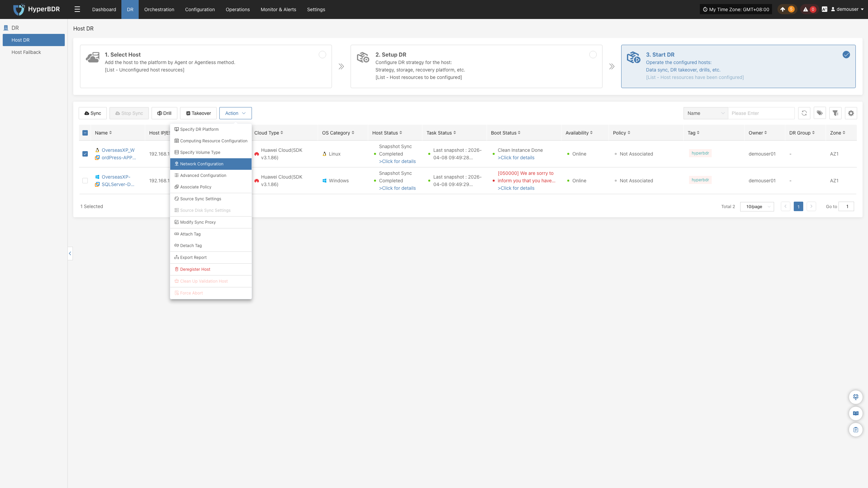Click the Sync button

click(x=93, y=113)
